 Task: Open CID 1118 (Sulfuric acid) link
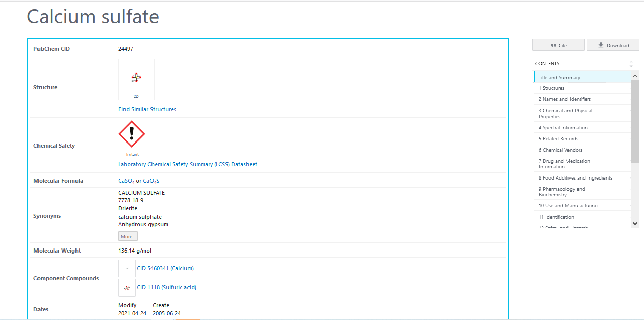166,287
